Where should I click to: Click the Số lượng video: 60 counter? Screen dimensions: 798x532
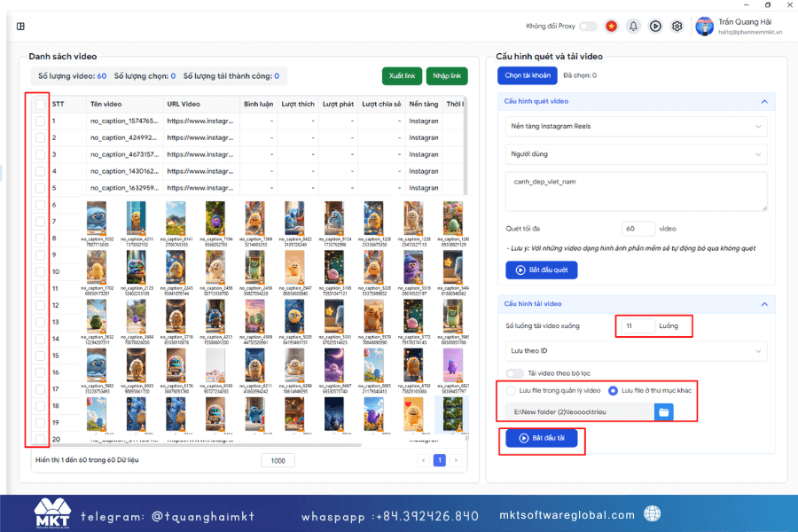tap(73, 76)
